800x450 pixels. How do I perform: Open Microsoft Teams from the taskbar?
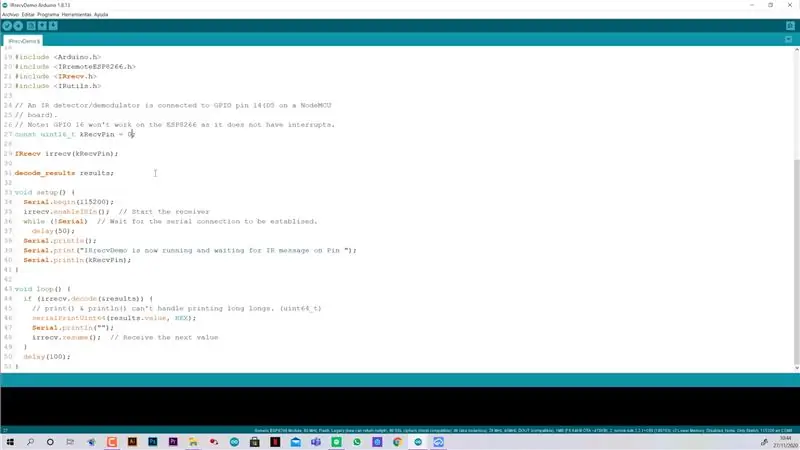click(x=316, y=442)
